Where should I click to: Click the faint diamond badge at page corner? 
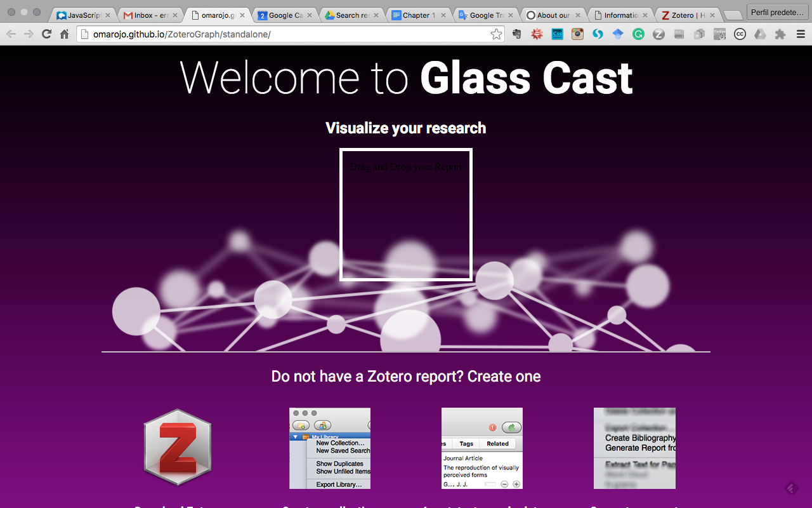pyautogui.click(x=792, y=488)
